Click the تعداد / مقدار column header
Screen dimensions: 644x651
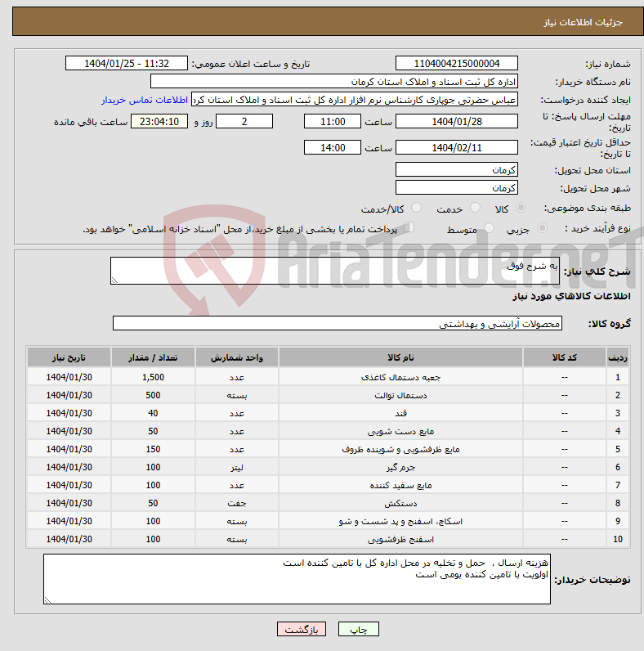(x=153, y=357)
